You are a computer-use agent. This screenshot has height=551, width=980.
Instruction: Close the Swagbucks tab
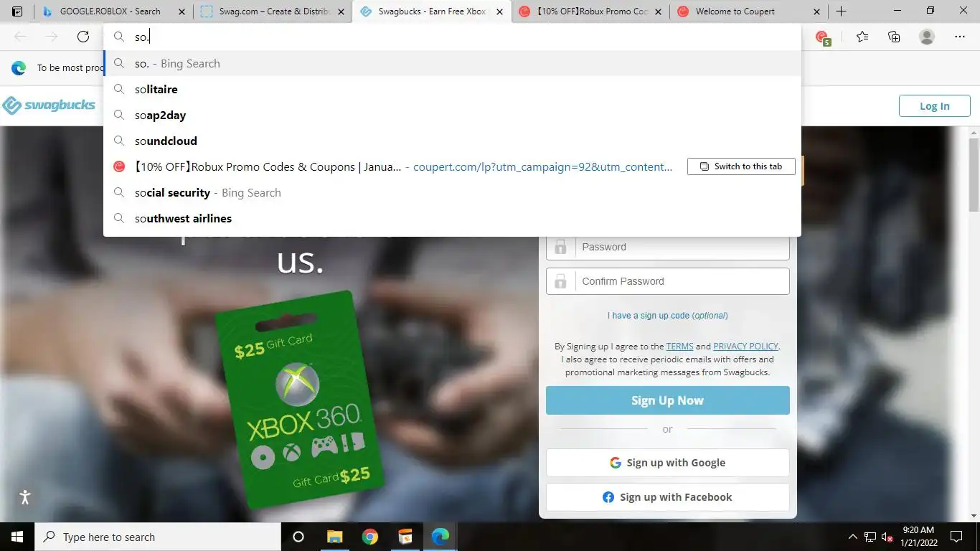(499, 11)
